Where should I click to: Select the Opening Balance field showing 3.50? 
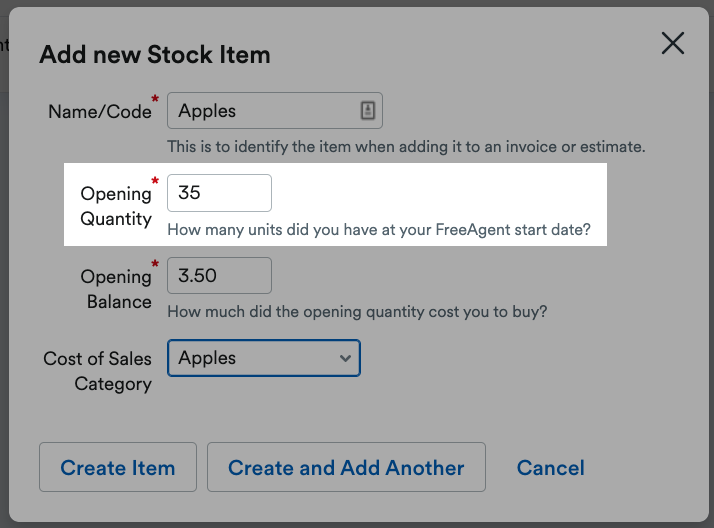[219, 276]
